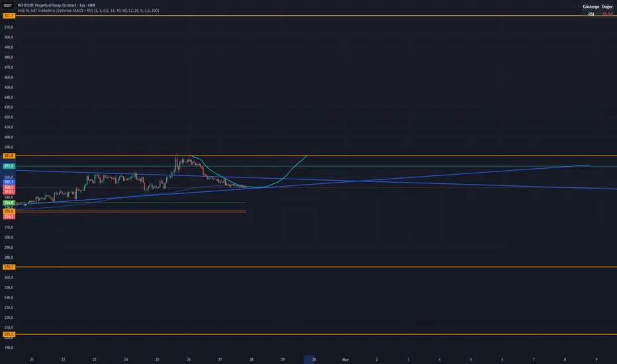617x364 pixels.
Task: Click the Gösterge table header
Action: point(591,7)
